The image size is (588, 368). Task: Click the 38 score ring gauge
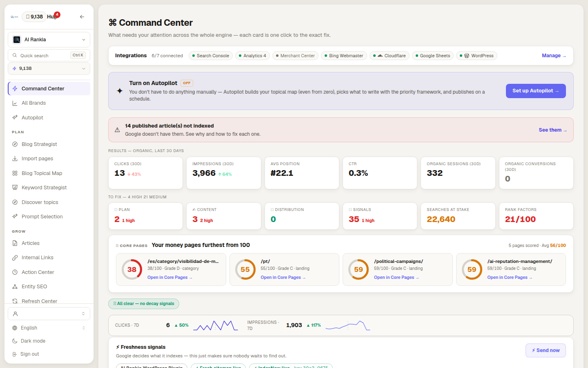[132, 269]
